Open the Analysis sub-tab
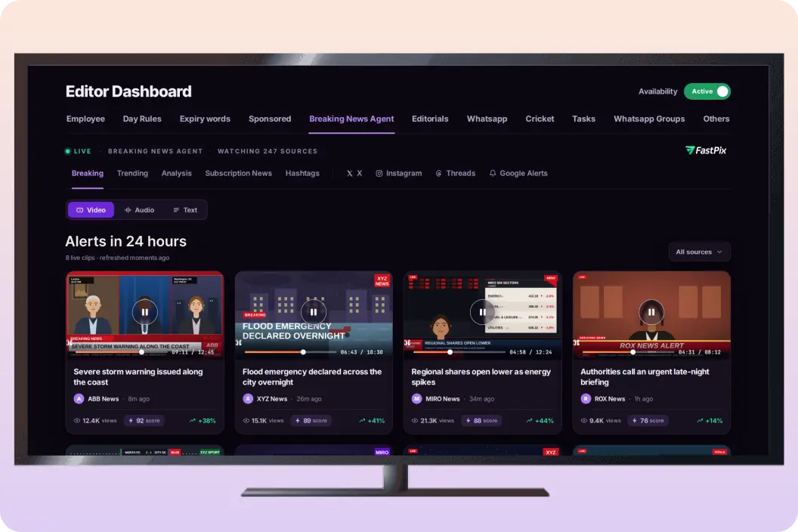Image resolution: width=798 pixels, height=532 pixels. click(177, 173)
